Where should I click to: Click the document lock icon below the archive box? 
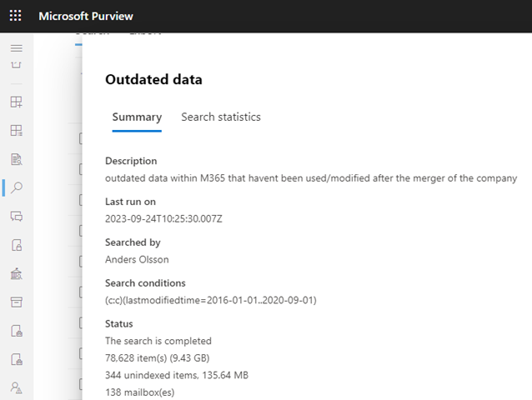(x=16, y=331)
